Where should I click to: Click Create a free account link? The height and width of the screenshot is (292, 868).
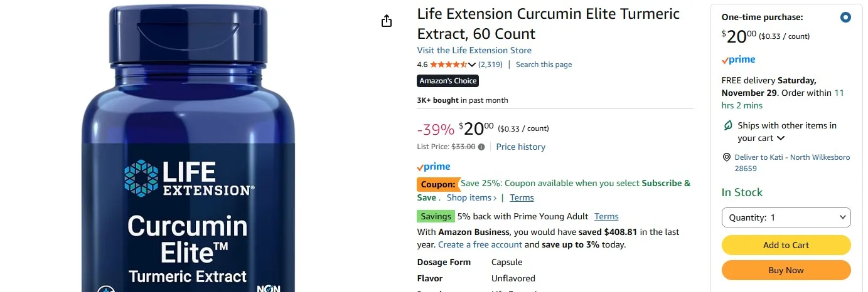480,245
